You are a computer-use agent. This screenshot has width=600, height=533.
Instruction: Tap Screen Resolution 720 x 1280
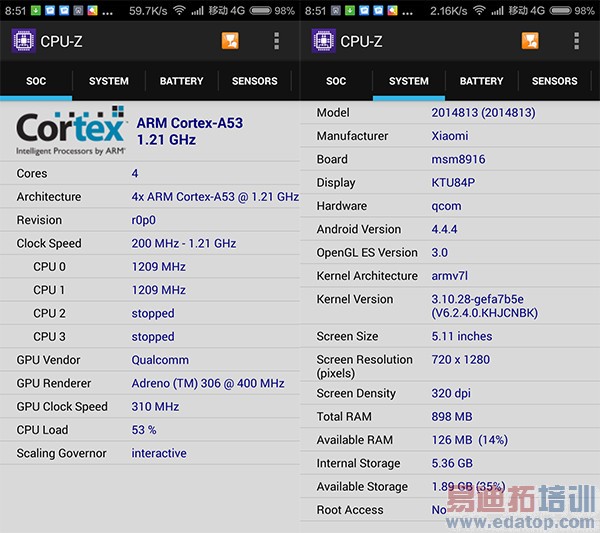pyautogui.click(x=460, y=359)
